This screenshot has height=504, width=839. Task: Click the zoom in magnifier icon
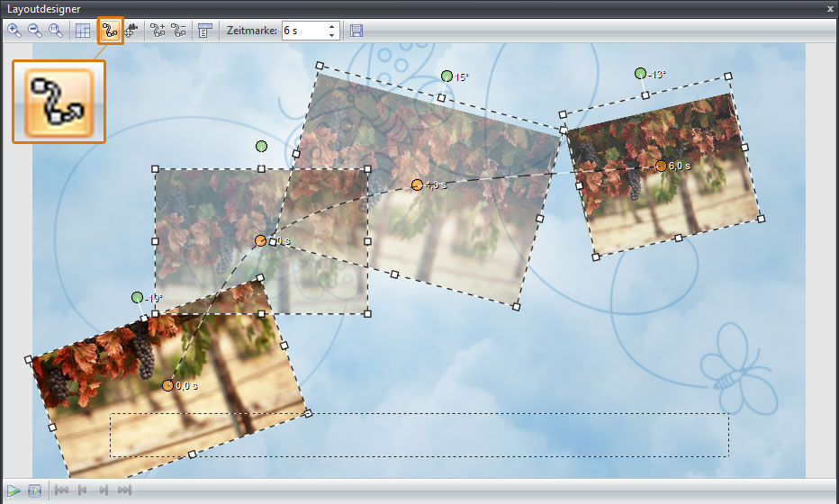coord(14,31)
